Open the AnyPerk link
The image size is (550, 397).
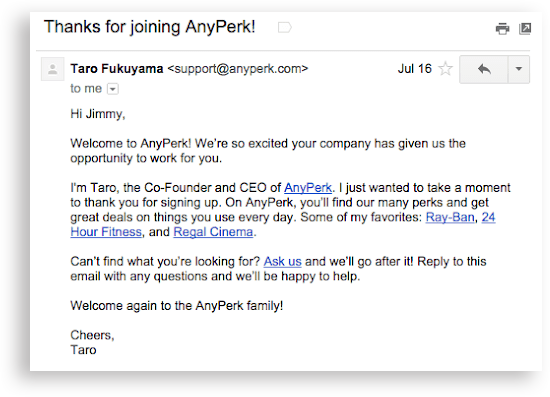pyautogui.click(x=308, y=188)
